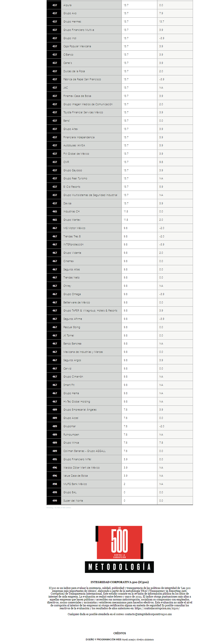Click the CRÉDITOS heading
This screenshot has width=224, height=644.
pyautogui.click(x=120, y=633)
